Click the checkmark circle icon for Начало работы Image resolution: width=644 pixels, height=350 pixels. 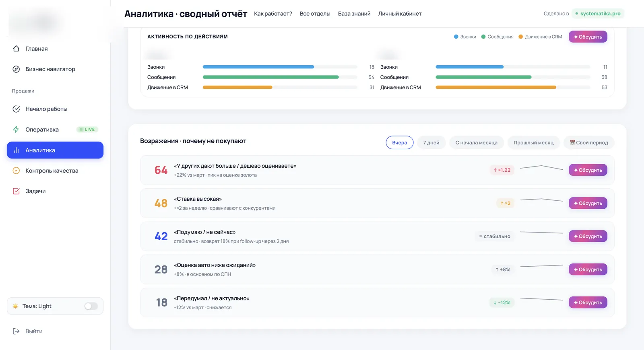coord(16,109)
